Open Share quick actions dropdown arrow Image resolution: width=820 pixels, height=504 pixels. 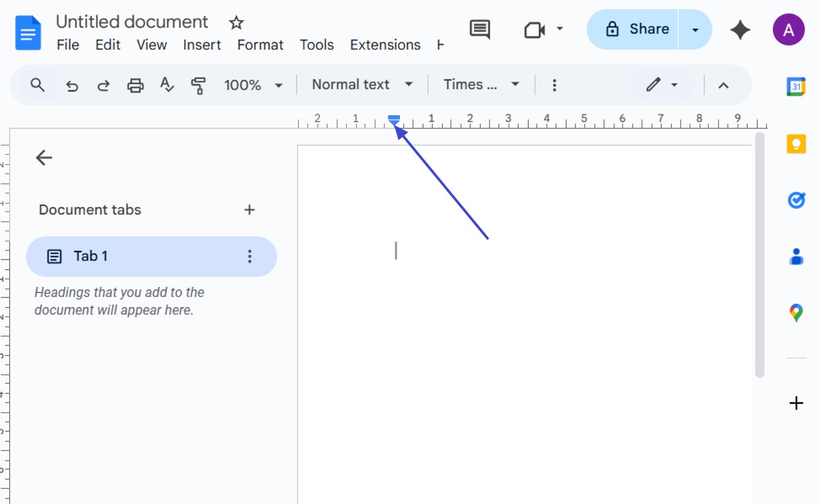tap(695, 30)
